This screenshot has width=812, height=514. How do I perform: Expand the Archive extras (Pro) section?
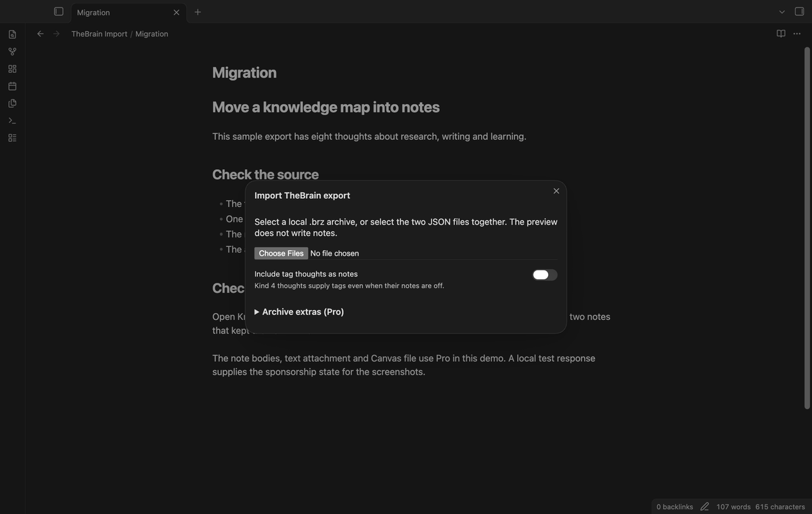[x=299, y=312]
